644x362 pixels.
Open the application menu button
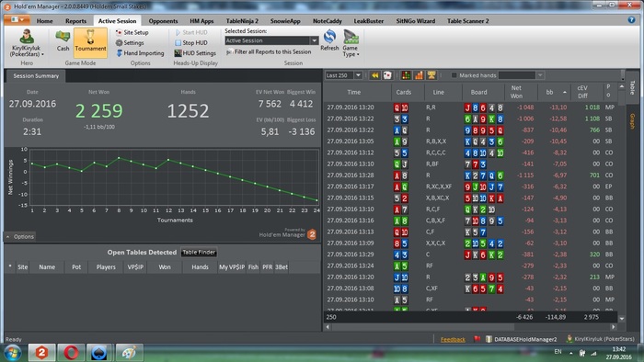click(x=17, y=19)
